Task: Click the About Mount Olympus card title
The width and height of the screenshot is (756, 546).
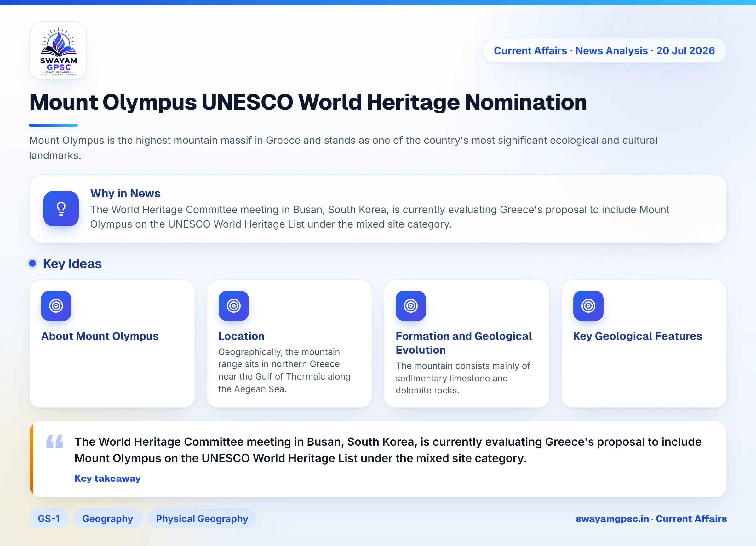Action: pos(100,336)
